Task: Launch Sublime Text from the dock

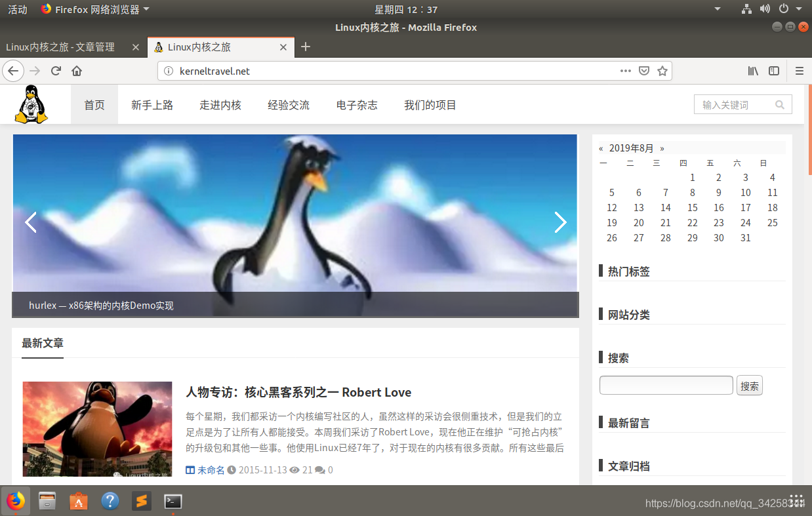Action: point(142,501)
